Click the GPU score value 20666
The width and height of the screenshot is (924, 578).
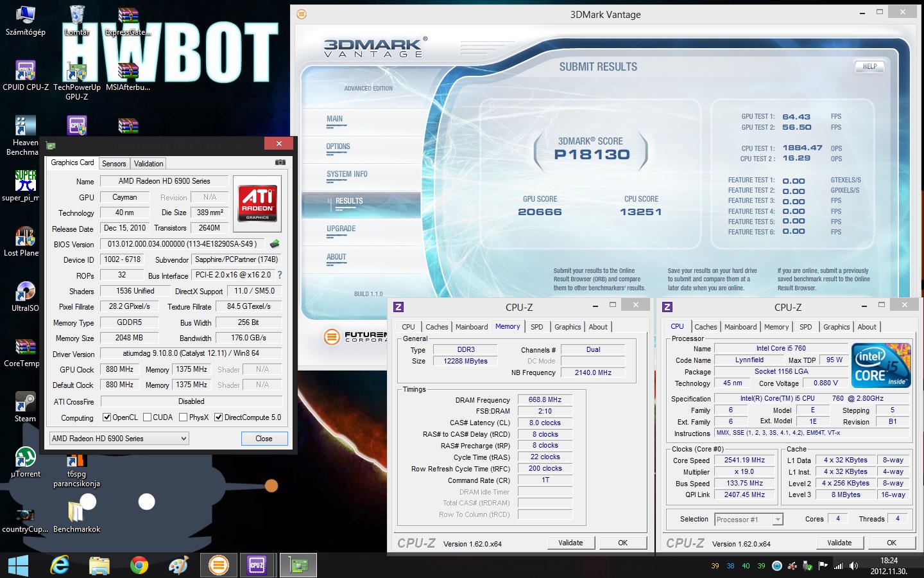click(x=540, y=212)
